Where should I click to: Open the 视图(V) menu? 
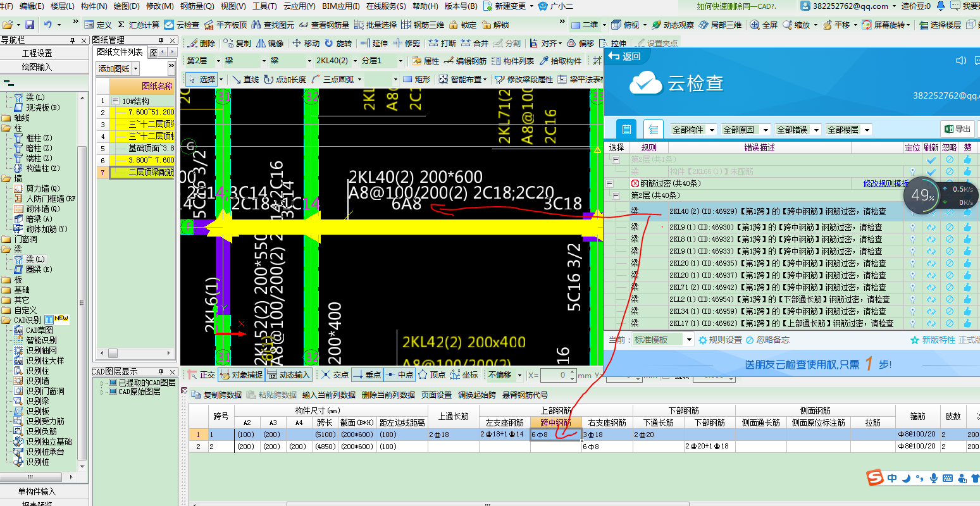pyautogui.click(x=233, y=6)
